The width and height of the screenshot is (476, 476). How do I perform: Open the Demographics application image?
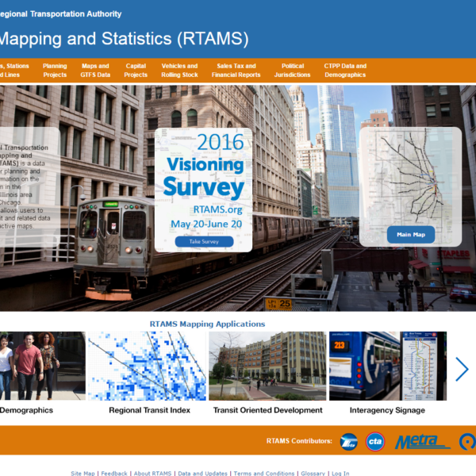(43, 366)
